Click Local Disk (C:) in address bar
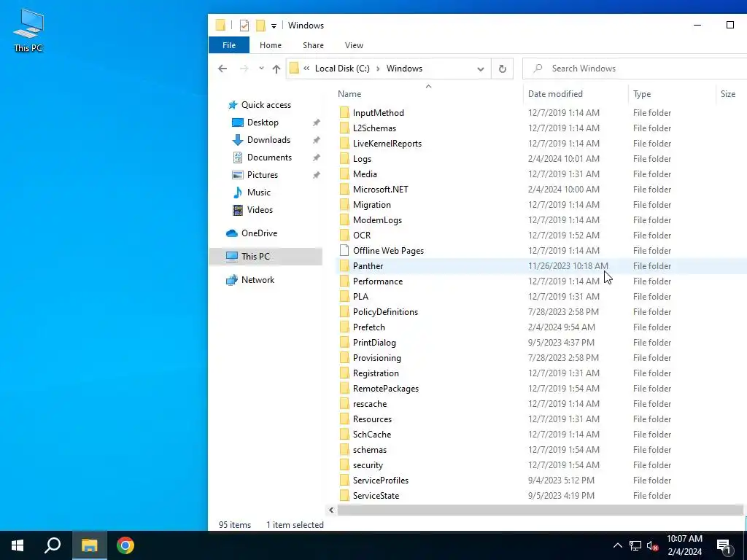The width and height of the screenshot is (747, 560). [342, 69]
